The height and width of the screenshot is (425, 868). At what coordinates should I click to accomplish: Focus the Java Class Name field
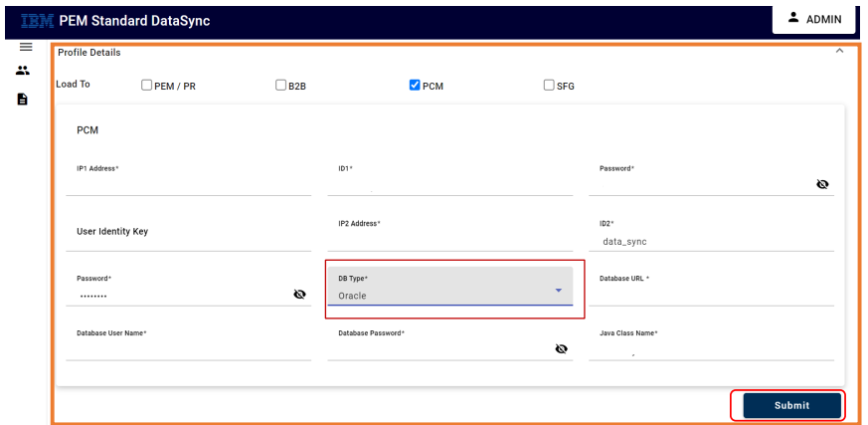[711, 344]
